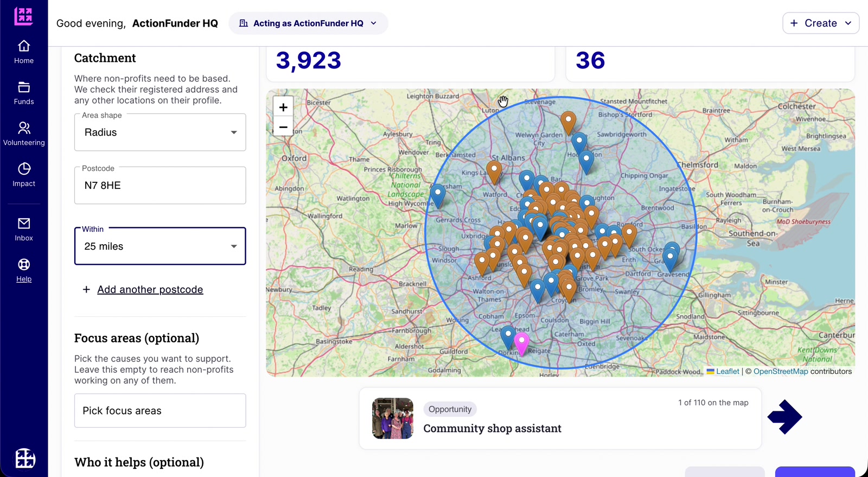Click the Pick focus areas field
This screenshot has width=868, height=477.
coord(160,411)
